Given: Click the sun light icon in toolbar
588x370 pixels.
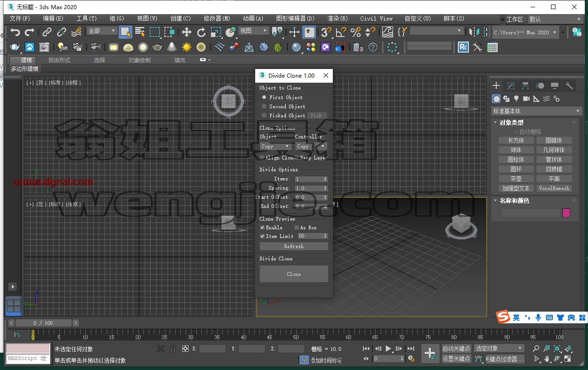Looking at the screenshot, I should (187, 47).
